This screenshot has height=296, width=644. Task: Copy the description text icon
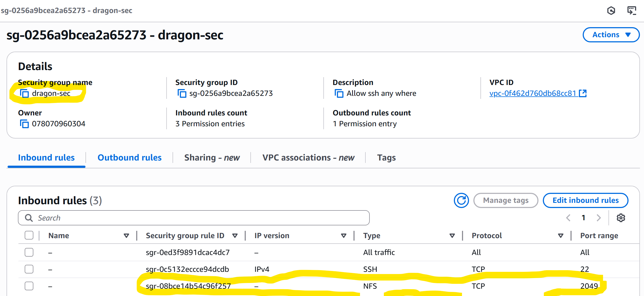coord(339,93)
